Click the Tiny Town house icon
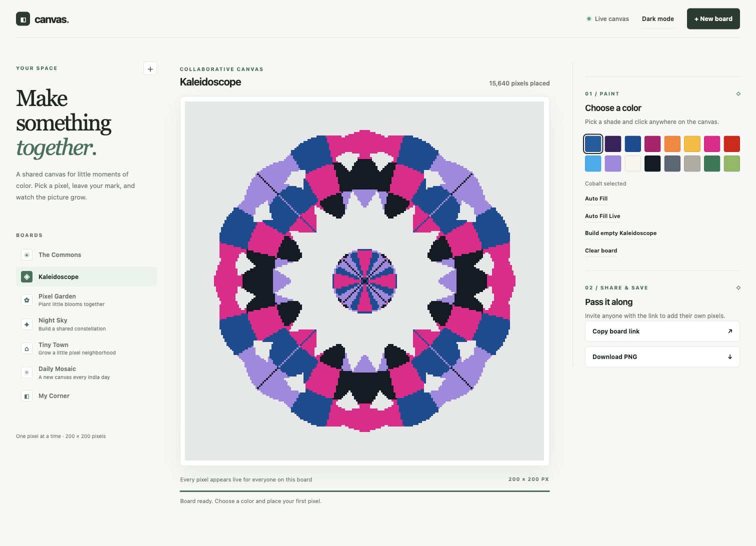This screenshot has height=546, width=756. [x=27, y=348]
